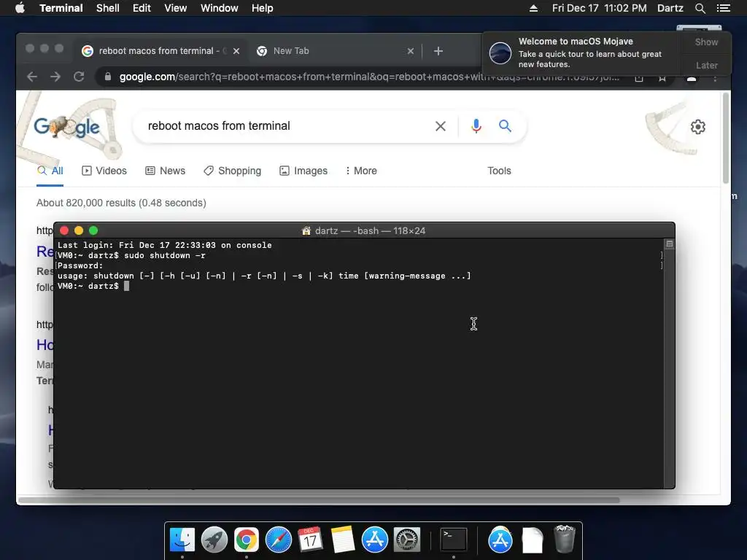Open the Shell menu
This screenshot has height=560, width=747.
pos(108,8)
